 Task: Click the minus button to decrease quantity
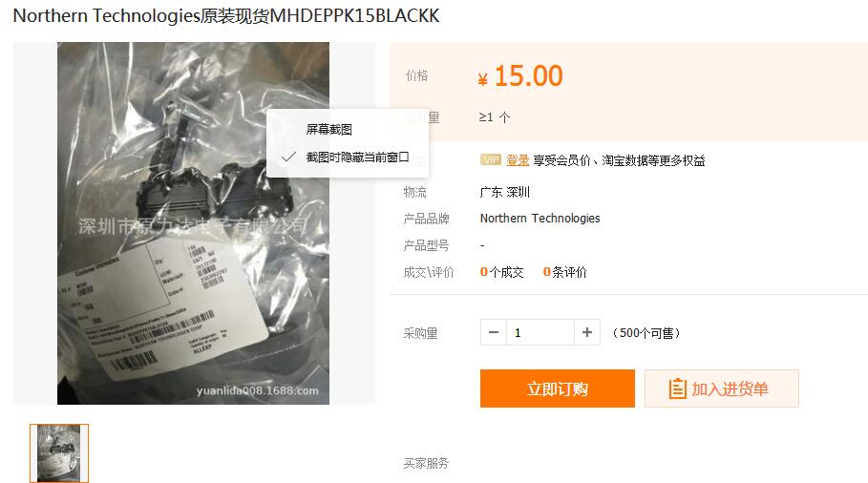(494, 332)
